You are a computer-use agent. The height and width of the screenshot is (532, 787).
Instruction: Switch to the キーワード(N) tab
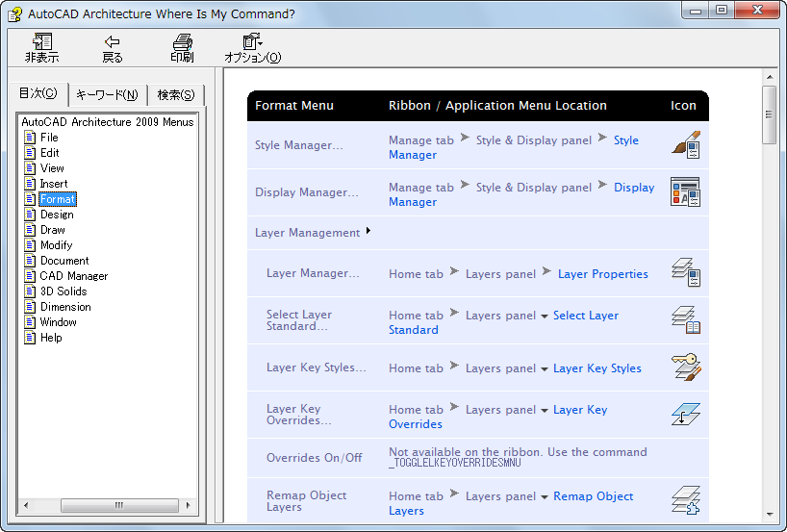pyautogui.click(x=107, y=95)
